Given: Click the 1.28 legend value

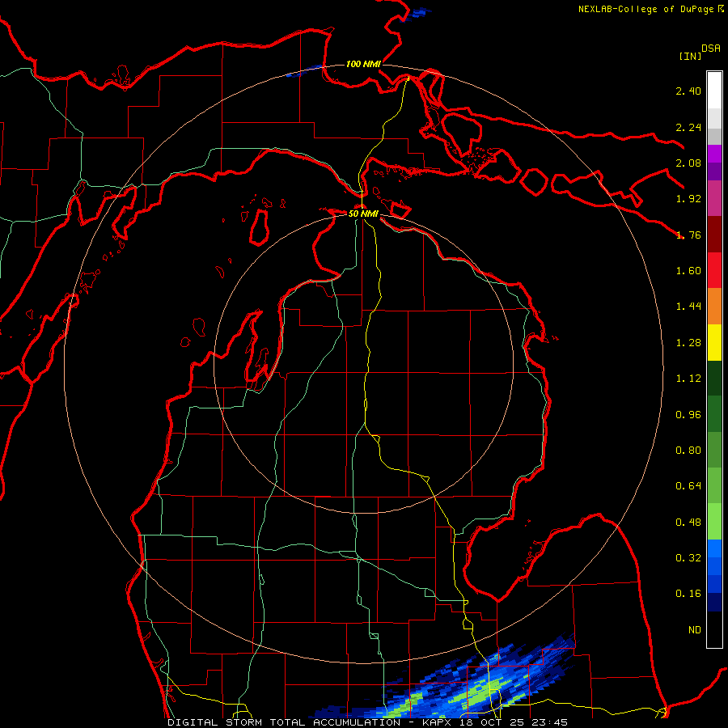Looking at the screenshot, I should click(x=688, y=343).
